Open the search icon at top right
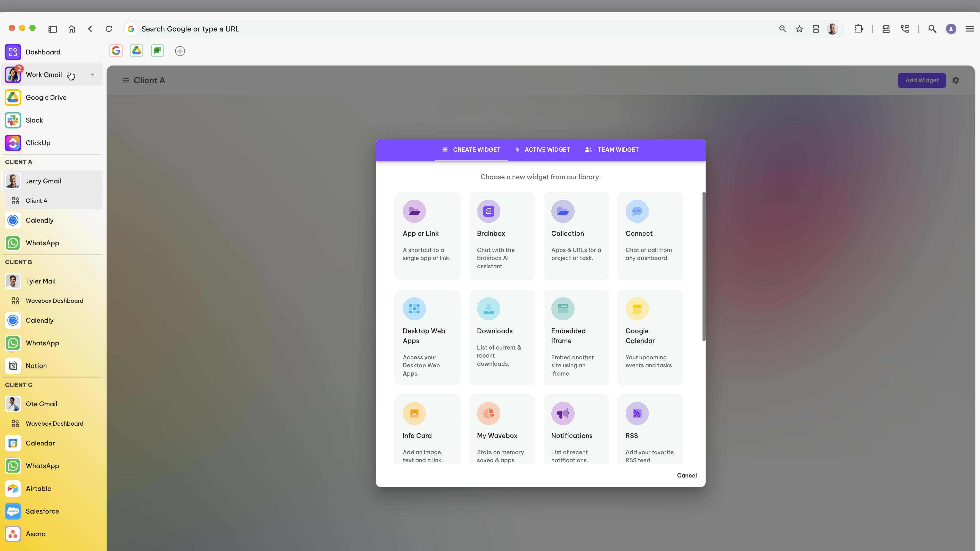This screenshot has width=980, height=551. click(x=932, y=29)
